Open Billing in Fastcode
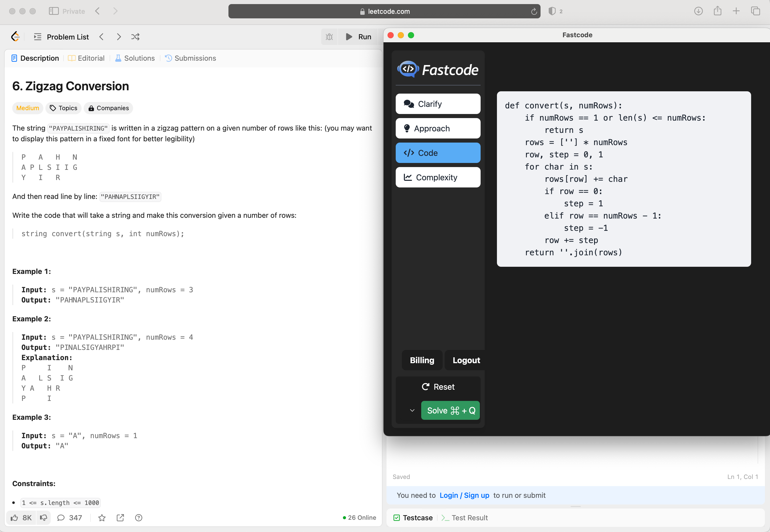This screenshot has height=532, width=770. [x=422, y=360]
